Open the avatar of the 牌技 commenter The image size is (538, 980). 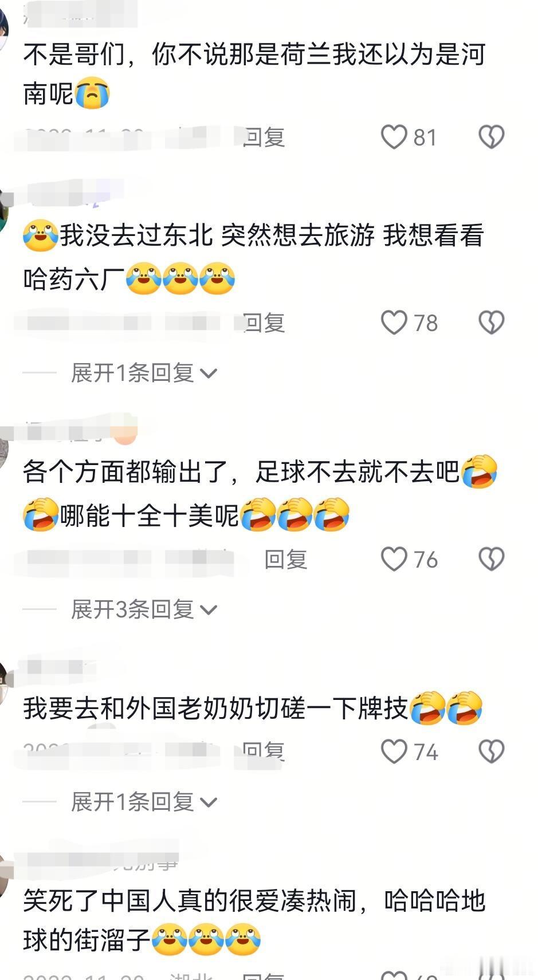[x=3, y=684]
